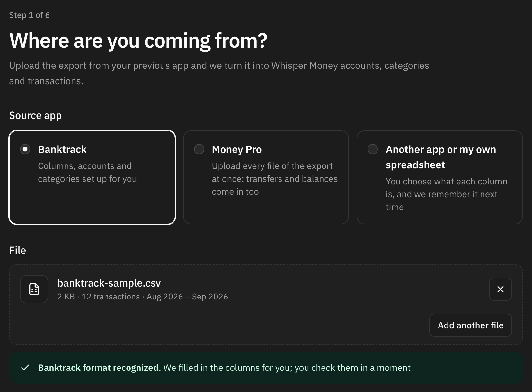Click the 'Step 1 of 6' indicator

tap(29, 15)
